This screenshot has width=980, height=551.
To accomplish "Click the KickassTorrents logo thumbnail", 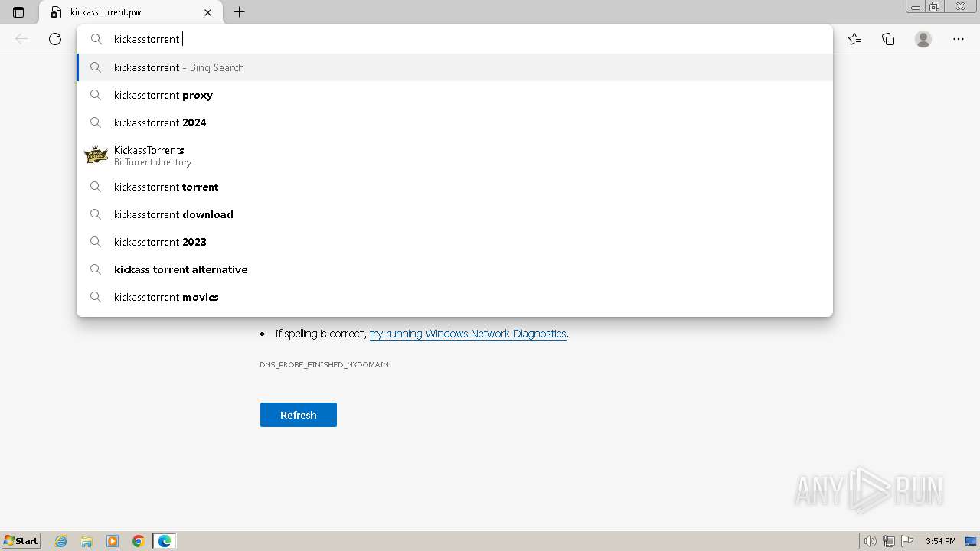I will (x=96, y=155).
